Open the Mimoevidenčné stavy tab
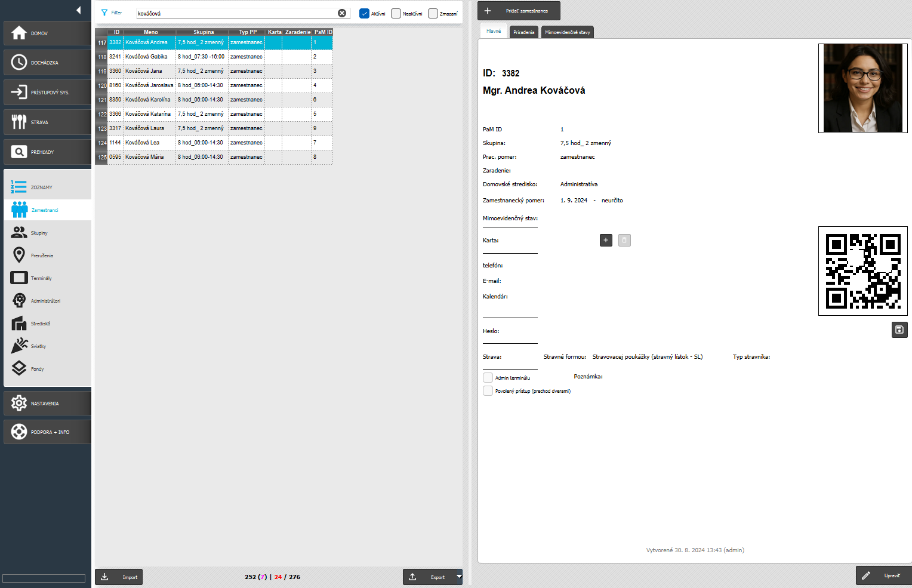Viewport: 912px width, 588px height. point(567,32)
